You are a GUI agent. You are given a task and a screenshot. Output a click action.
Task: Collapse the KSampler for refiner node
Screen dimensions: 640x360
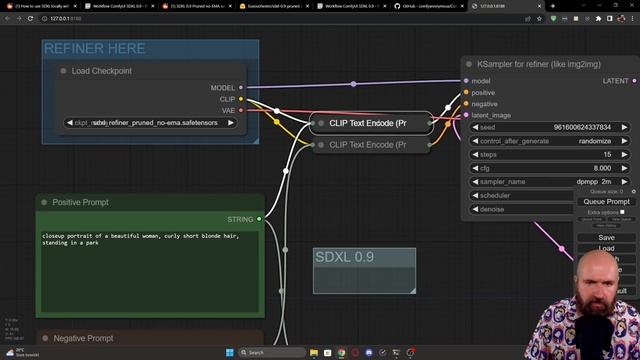(x=469, y=64)
